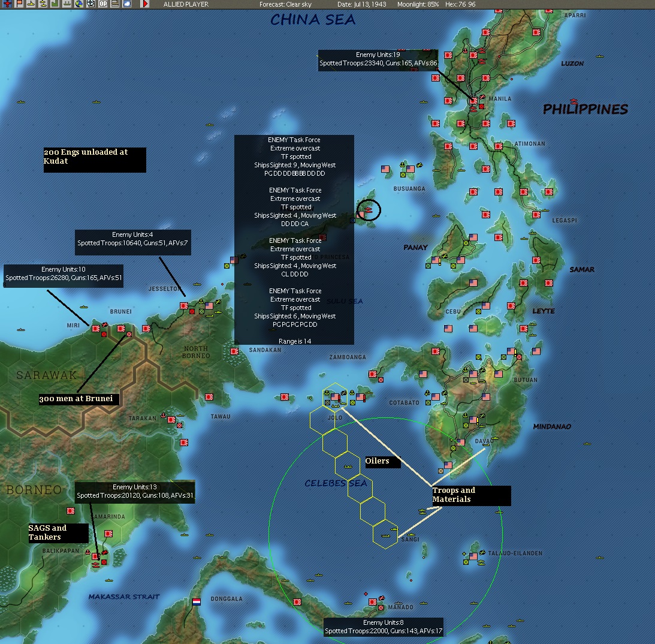Click the '300 men at Brunei' note
Viewport: 655px width, 644px height.
point(79,399)
